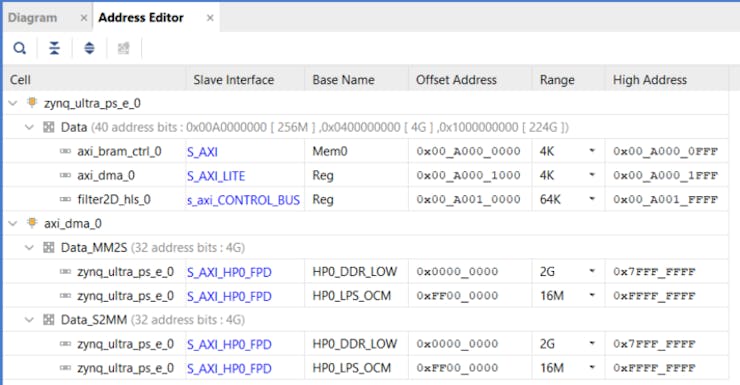740x385 pixels.
Task: Close the Diagram tab
Action: pos(84,18)
